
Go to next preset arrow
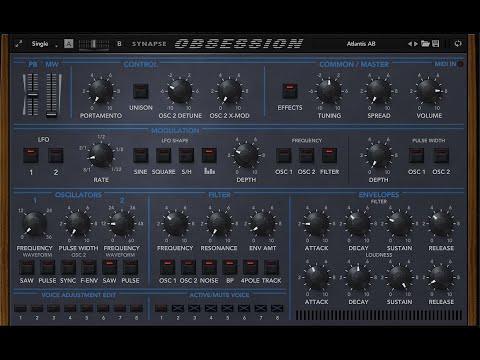pyautogui.click(x=416, y=44)
